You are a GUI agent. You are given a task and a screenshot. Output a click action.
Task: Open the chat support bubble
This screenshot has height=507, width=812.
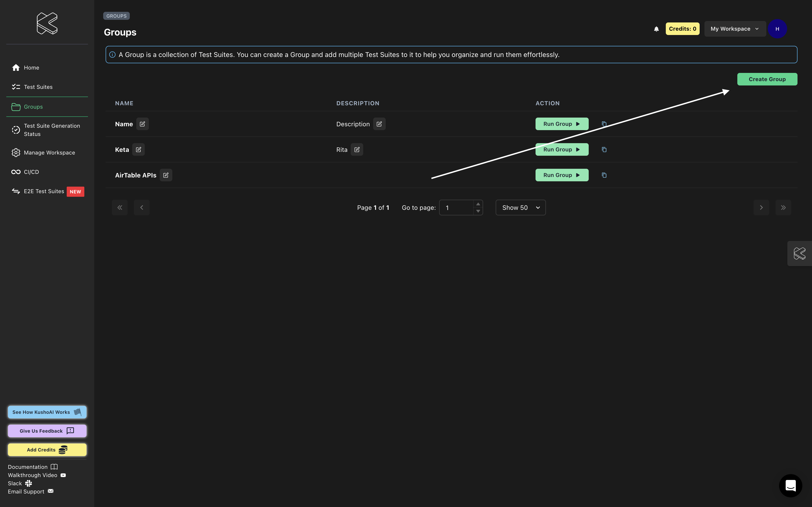(790, 485)
